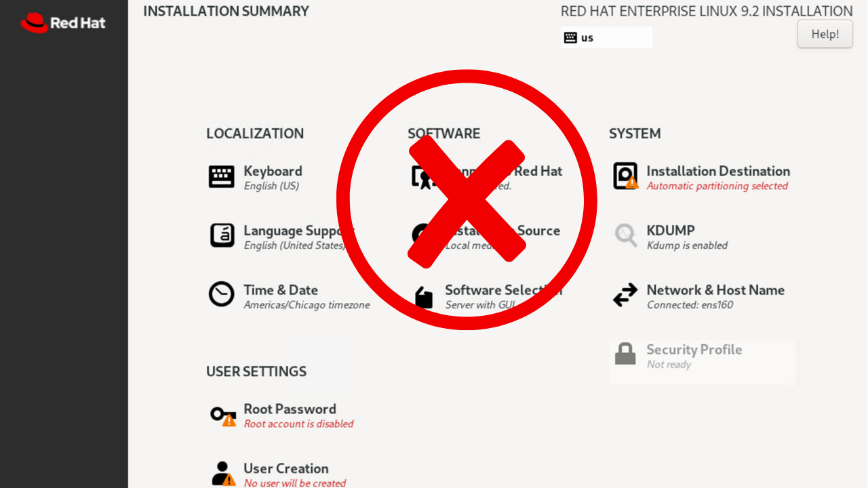The width and height of the screenshot is (868, 488).
Task: Open Language Support via its icon
Action: [x=221, y=236]
